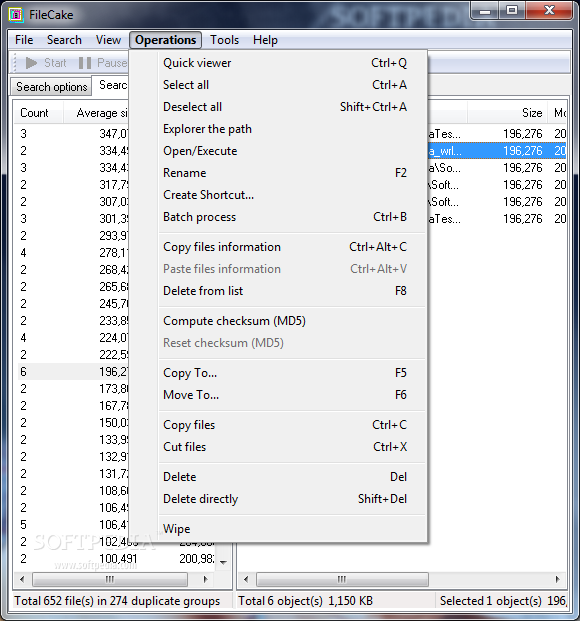Open the File menu

(24, 40)
